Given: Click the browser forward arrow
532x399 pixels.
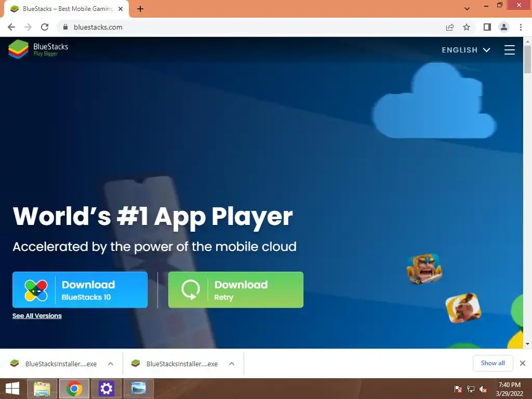Looking at the screenshot, I should pos(28,27).
